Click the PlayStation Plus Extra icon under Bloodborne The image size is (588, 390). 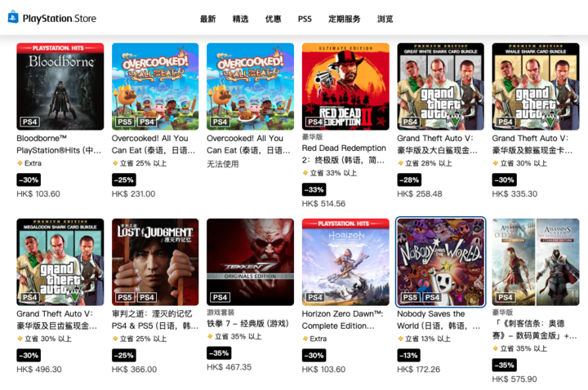tap(20, 163)
